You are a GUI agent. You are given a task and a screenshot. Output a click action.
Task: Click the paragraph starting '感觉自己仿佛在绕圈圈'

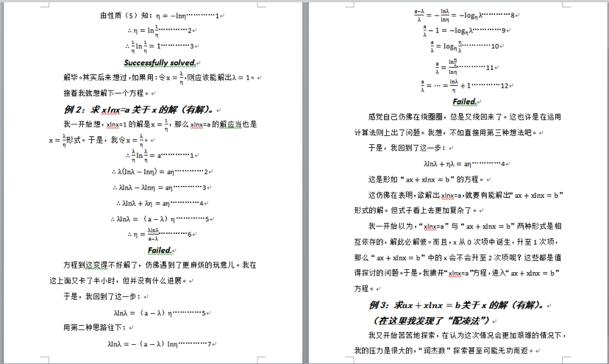[x=458, y=125]
